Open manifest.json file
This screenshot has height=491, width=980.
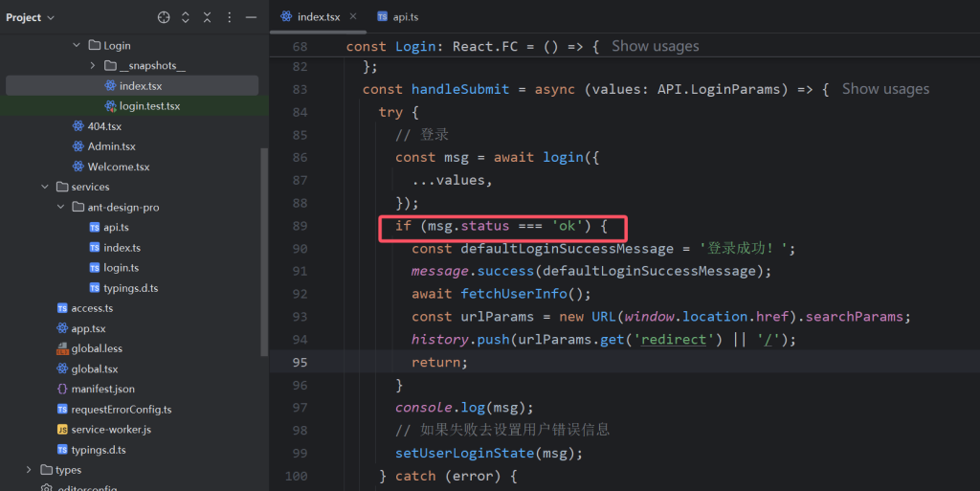pyautogui.click(x=102, y=390)
